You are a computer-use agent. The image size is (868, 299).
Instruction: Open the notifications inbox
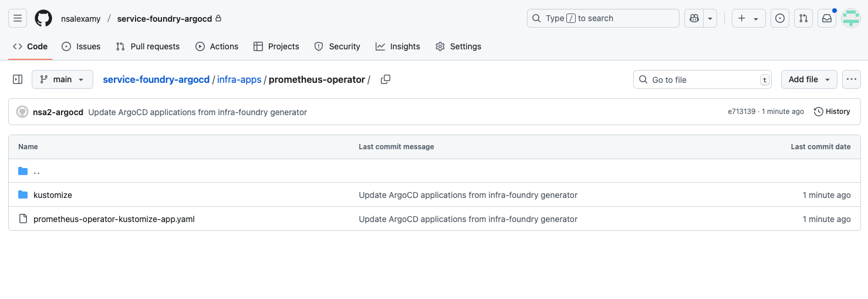(x=827, y=18)
